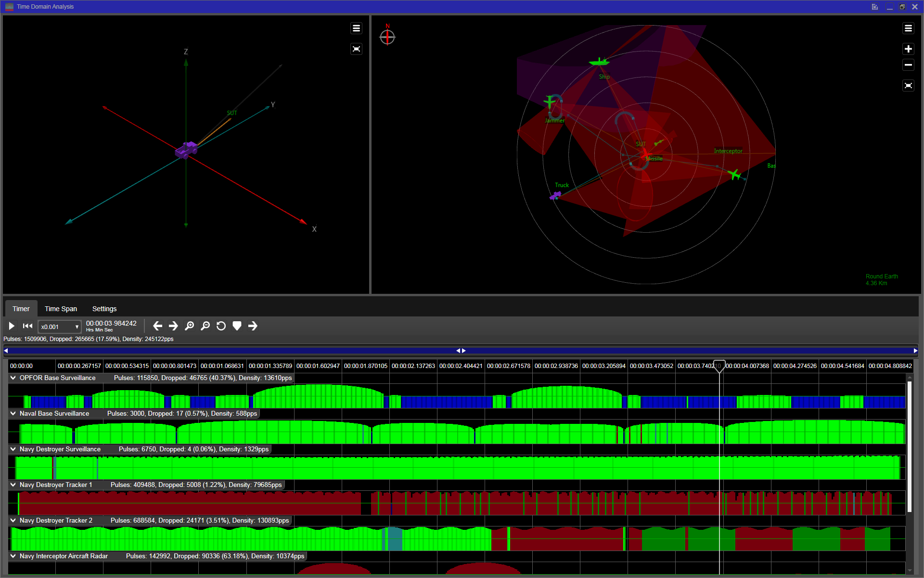Zoom in on the timeline view
This screenshot has width=924, height=578.
tap(189, 326)
